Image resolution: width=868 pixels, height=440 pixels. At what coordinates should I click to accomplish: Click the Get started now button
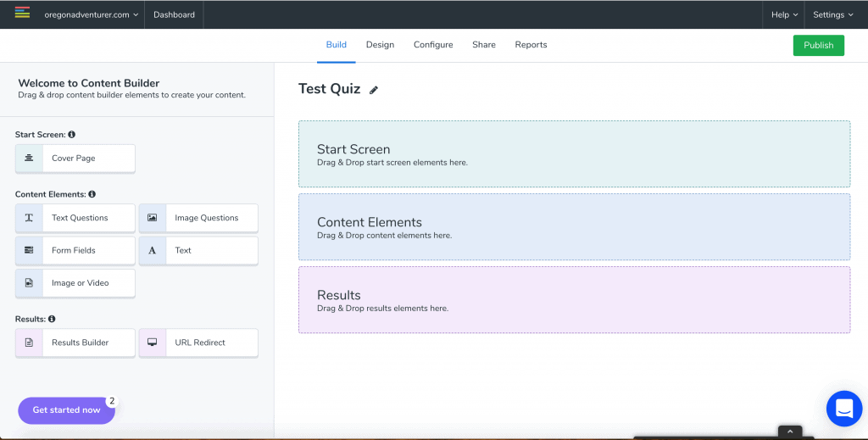(66, 410)
